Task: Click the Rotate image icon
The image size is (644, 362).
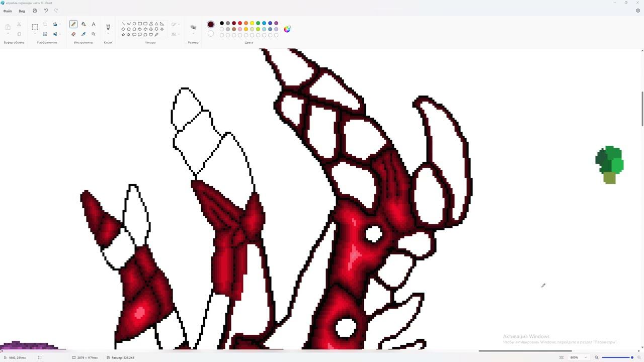Action: click(55, 24)
